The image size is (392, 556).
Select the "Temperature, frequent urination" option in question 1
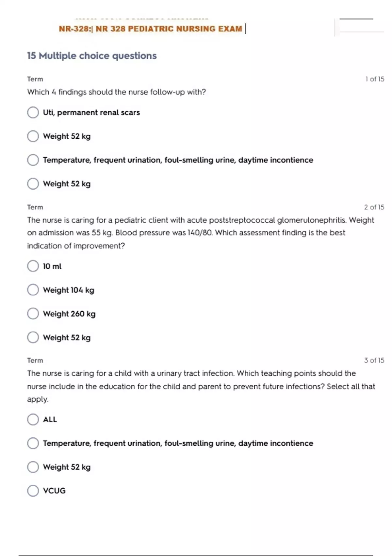point(33,160)
